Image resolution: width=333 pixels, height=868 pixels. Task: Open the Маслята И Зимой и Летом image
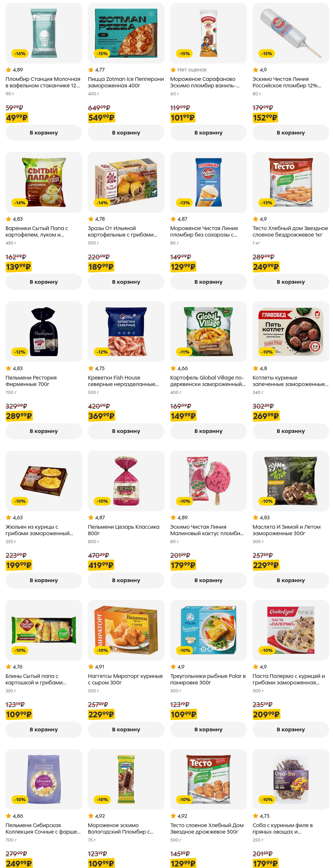click(x=291, y=481)
